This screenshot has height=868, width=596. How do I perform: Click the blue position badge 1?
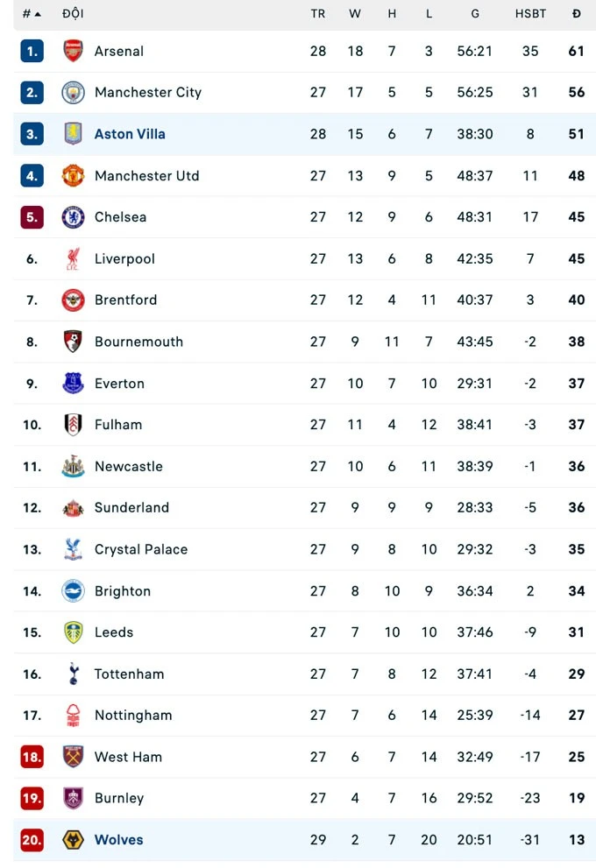pyautogui.click(x=32, y=51)
